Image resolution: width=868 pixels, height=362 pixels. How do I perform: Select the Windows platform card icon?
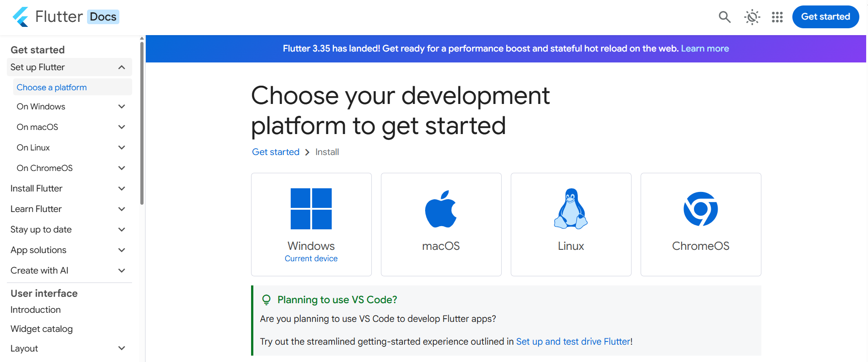point(311,209)
